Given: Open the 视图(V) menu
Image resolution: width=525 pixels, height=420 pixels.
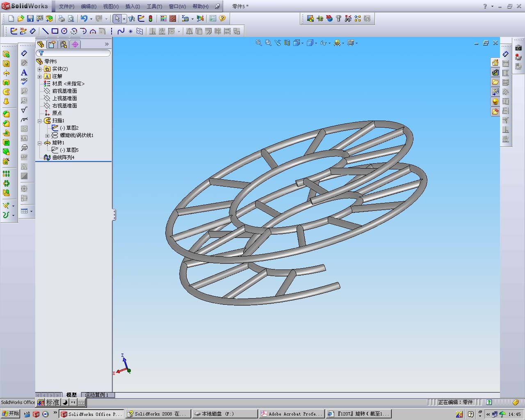Looking at the screenshot, I should [x=111, y=7].
